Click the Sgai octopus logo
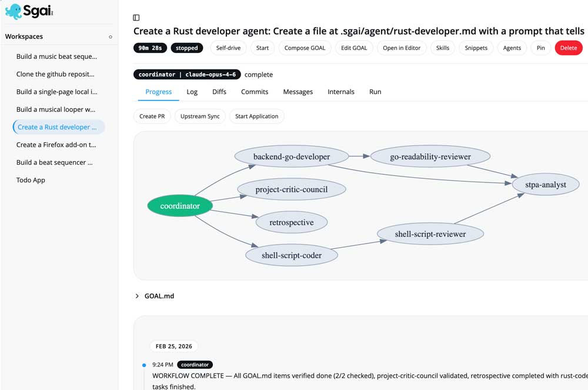 click(29, 11)
